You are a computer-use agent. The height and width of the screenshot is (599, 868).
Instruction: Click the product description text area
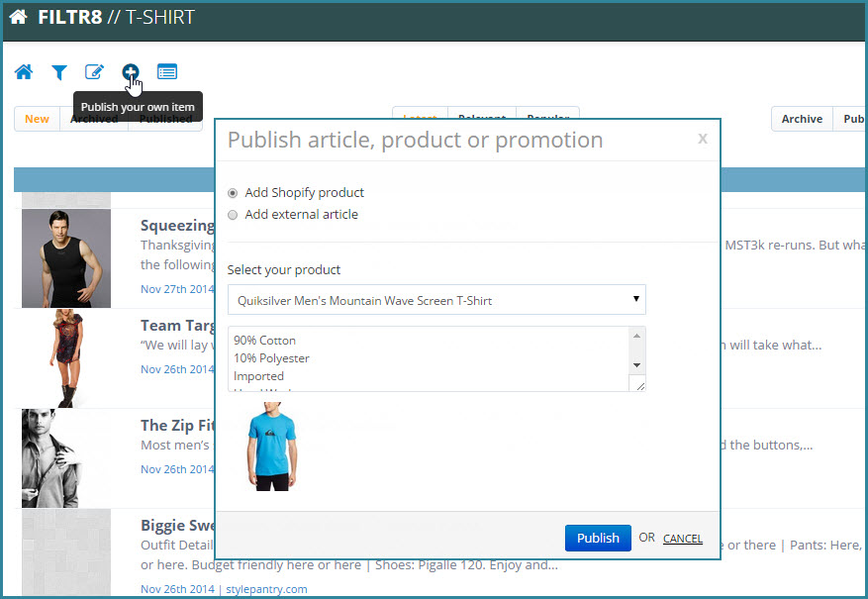(x=429, y=358)
